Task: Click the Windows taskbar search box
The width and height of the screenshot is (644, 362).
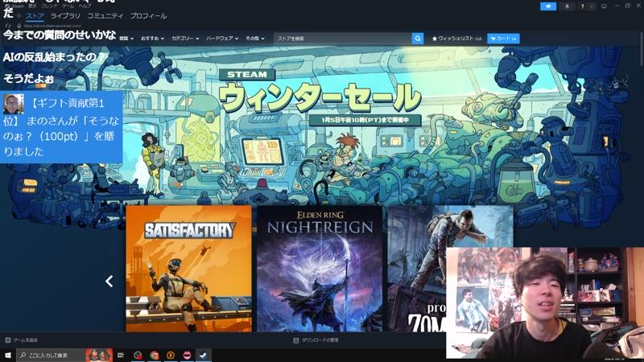Action: point(64,355)
